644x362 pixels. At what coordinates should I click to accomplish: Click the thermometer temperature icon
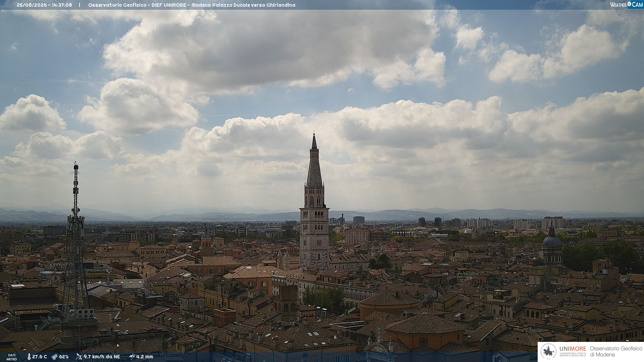tap(29, 357)
